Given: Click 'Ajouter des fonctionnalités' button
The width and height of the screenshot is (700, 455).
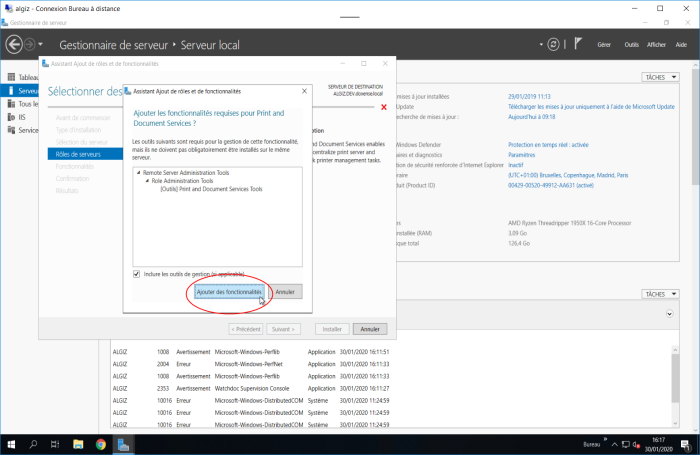Looking at the screenshot, I should pos(229,291).
